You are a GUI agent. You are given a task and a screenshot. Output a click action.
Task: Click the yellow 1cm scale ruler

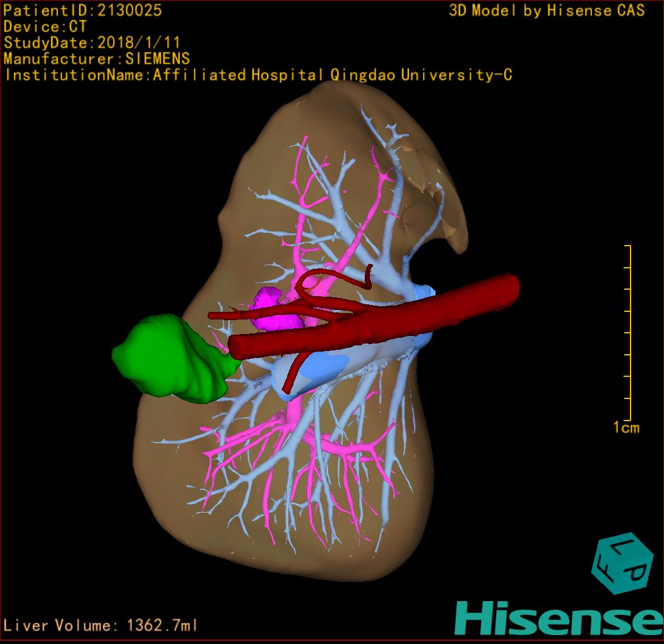coord(628,333)
